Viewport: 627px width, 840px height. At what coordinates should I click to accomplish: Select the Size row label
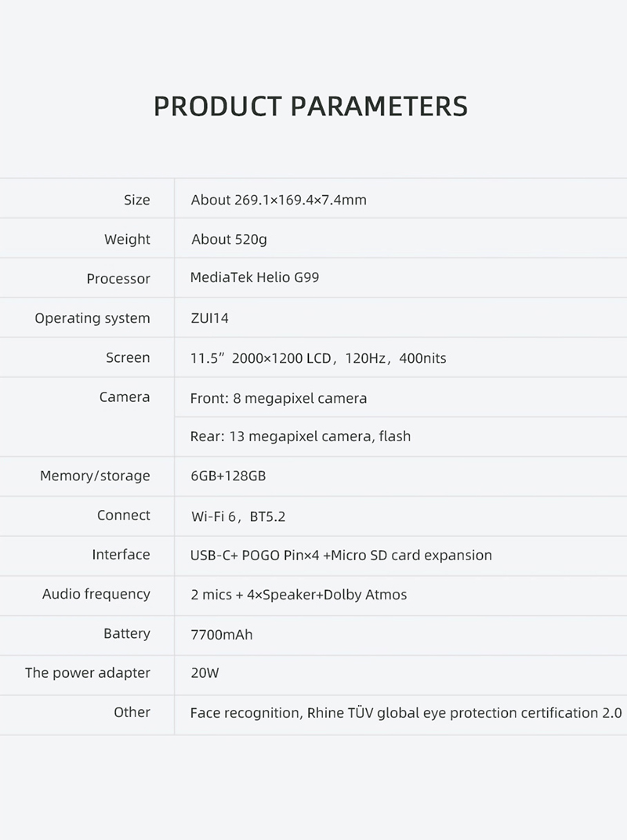[136, 200]
